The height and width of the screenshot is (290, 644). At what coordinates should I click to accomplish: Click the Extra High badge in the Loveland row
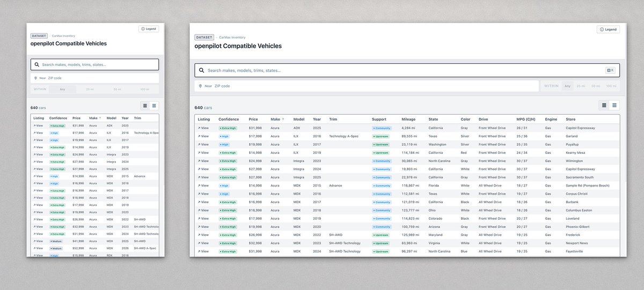228,219
